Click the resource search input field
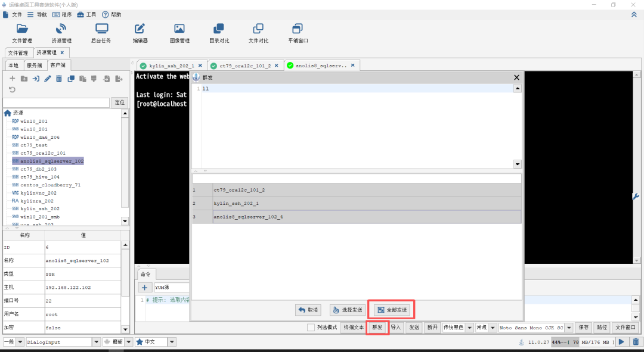Screen dimensions: 644x352 tap(56, 102)
